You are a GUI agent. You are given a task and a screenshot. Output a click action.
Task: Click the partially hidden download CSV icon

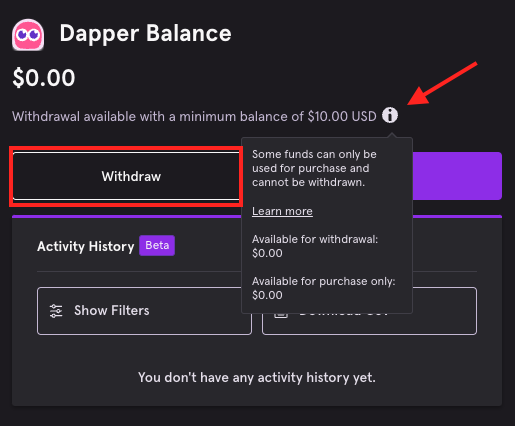[281, 315]
